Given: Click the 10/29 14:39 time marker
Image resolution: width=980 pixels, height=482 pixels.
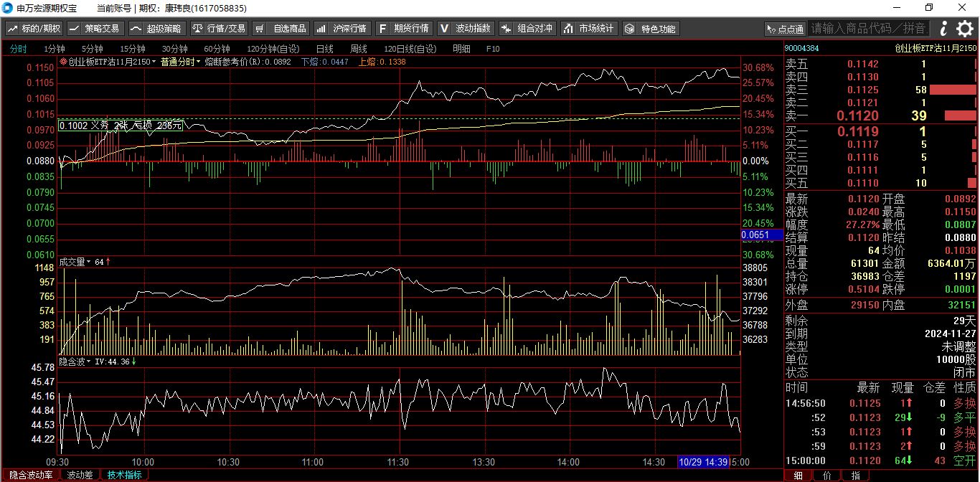Looking at the screenshot, I should tap(704, 463).
